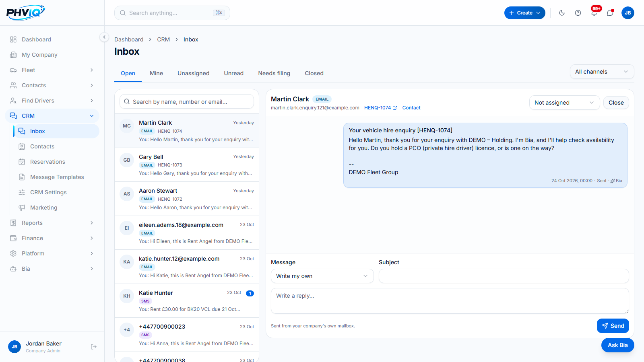Expand the Find Drivers menu

click(x=52, y=101)
